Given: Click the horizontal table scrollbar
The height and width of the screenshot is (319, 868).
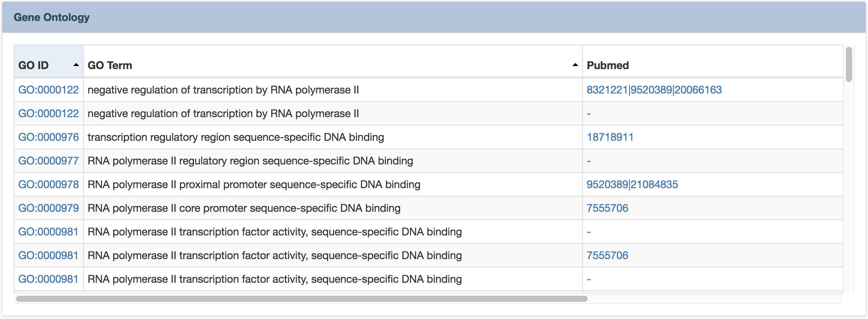Looking at the screenshot, I should pos(301,299).
